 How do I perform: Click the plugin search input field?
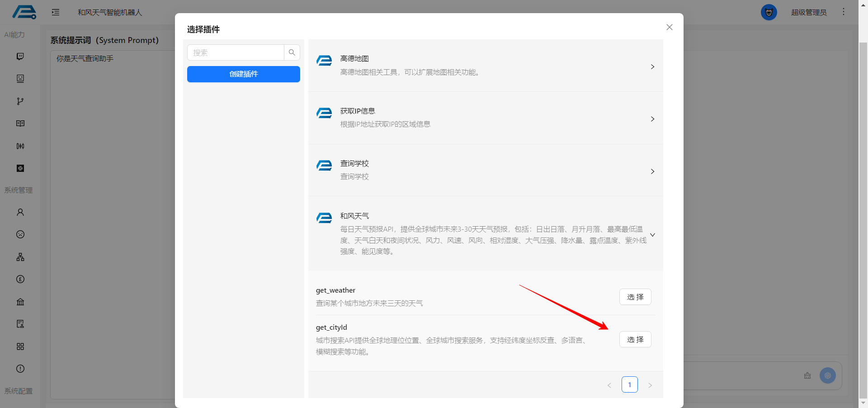click(236, 52)
